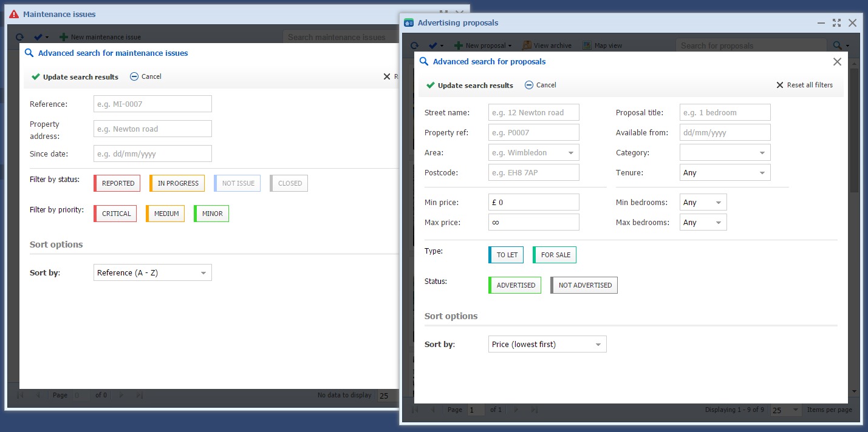Image resolution: width=868 pixels, height=432 pixels.
Task: Click the fullscreen icon of Advertising proposals window
Action: pos(836,23)
